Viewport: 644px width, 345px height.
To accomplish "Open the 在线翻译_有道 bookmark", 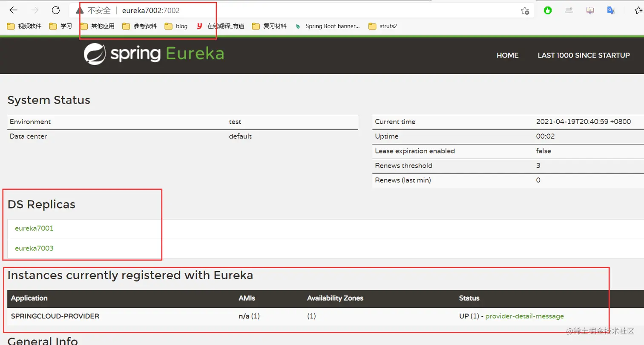I will tap(221, 26).
